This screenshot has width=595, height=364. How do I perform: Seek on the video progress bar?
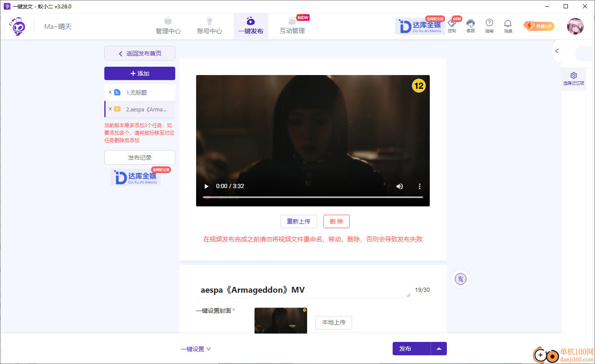313,197
